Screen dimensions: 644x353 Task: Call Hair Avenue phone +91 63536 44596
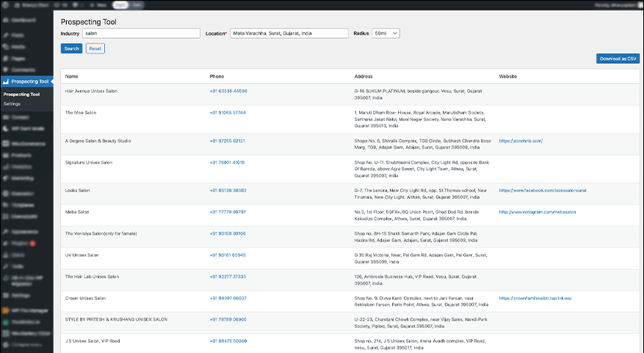[x=228, y=91]
